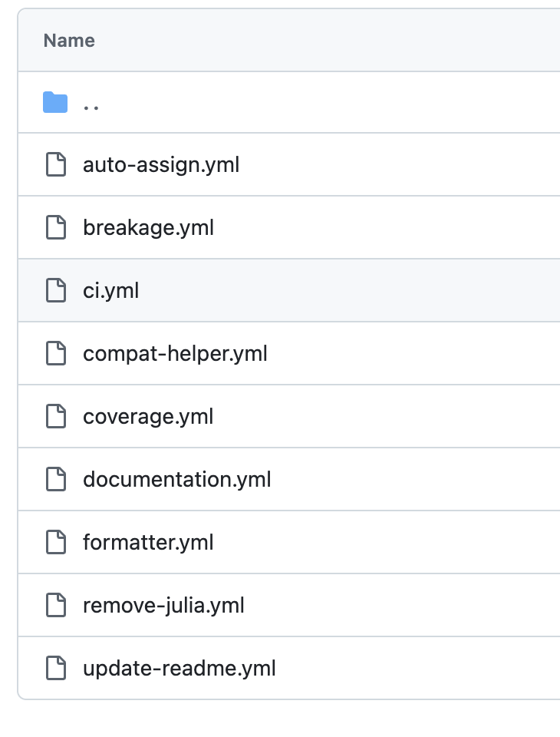
Task: Click the file icon beside update-readme.yml
Action: [x=55, y=668]
